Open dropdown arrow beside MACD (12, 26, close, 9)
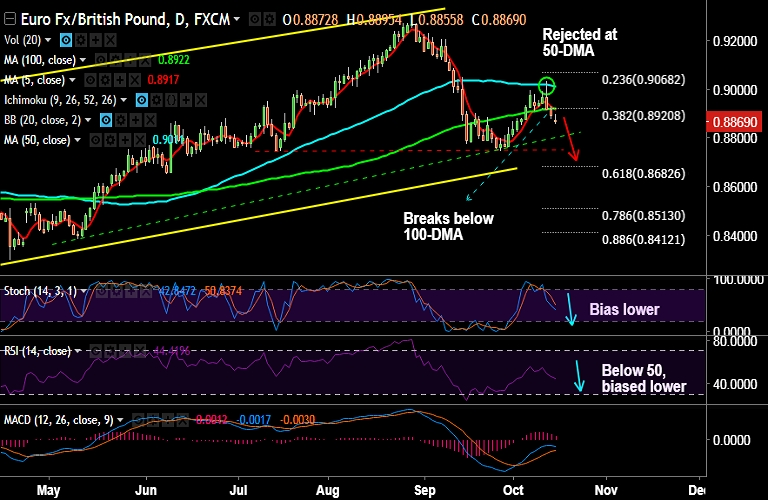This screenshot has width=768, height=501. [x=120, y=420]
